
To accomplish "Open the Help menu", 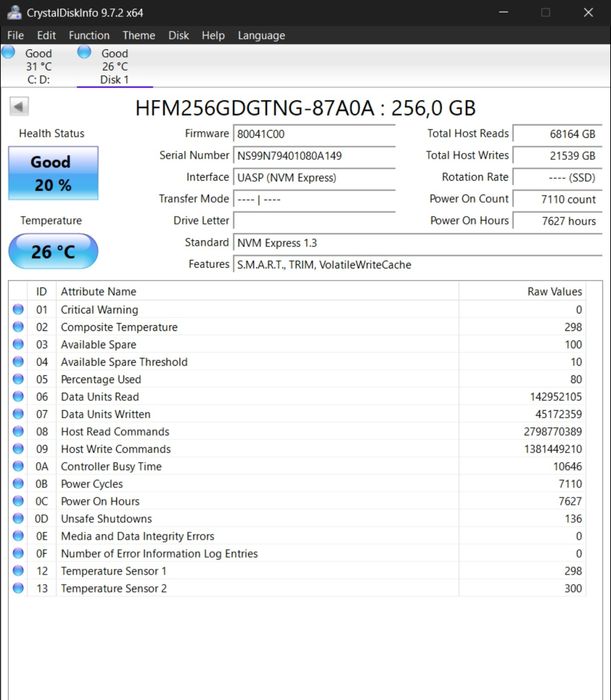I will (213, 35).
